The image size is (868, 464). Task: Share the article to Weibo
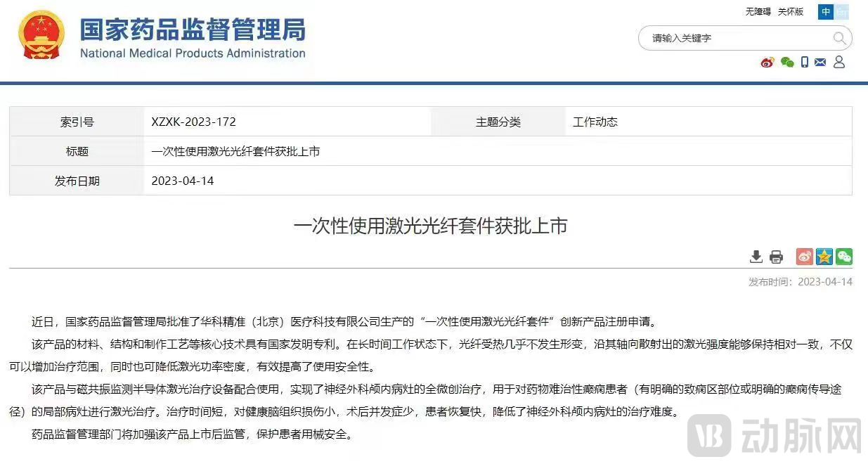pyautogui.click(x=804, y=256)
